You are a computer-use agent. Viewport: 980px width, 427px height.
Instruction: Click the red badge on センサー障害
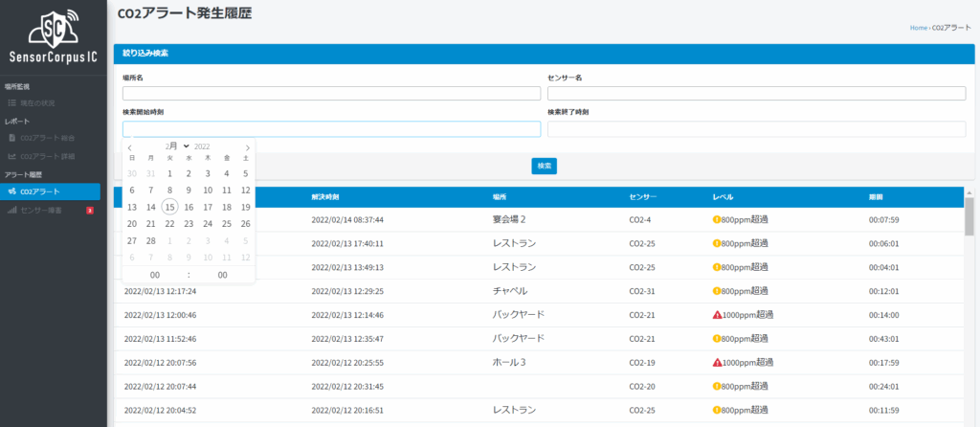[x=89, y=210]
